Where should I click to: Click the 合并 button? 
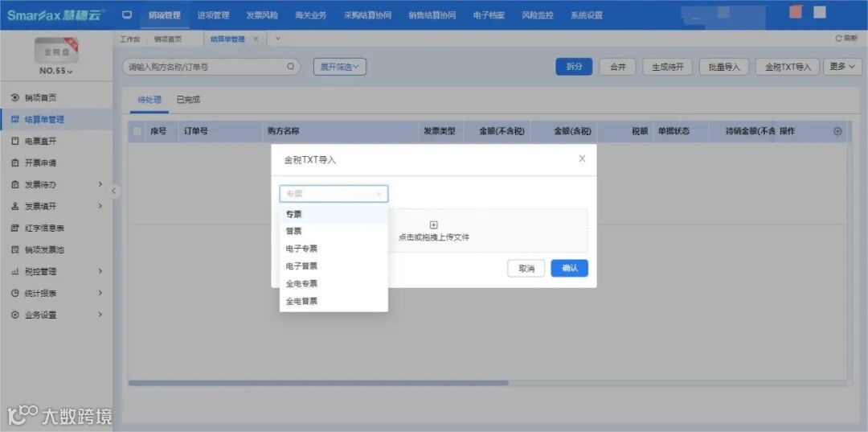[618, 67]
